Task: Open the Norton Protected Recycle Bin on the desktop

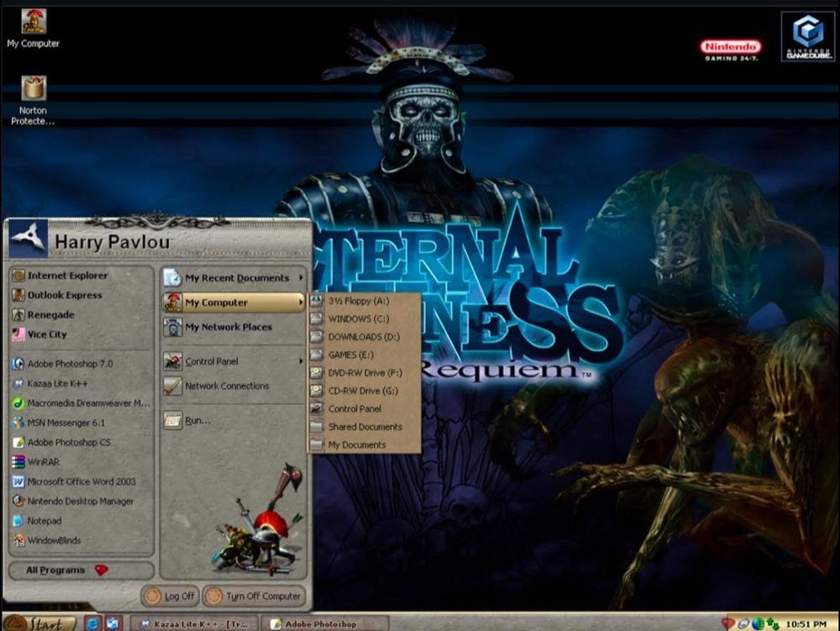Action: click(32, 88)
